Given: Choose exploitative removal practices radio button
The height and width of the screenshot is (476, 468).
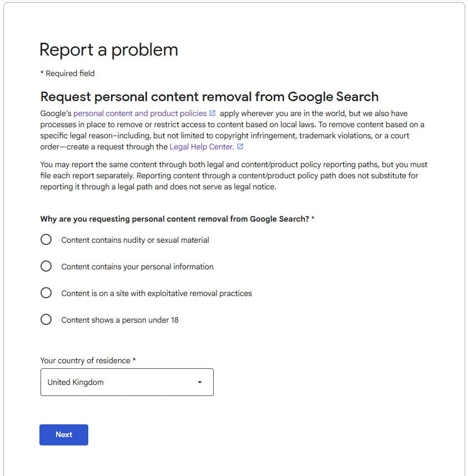Looking at the screenshot, I should 46,293.
